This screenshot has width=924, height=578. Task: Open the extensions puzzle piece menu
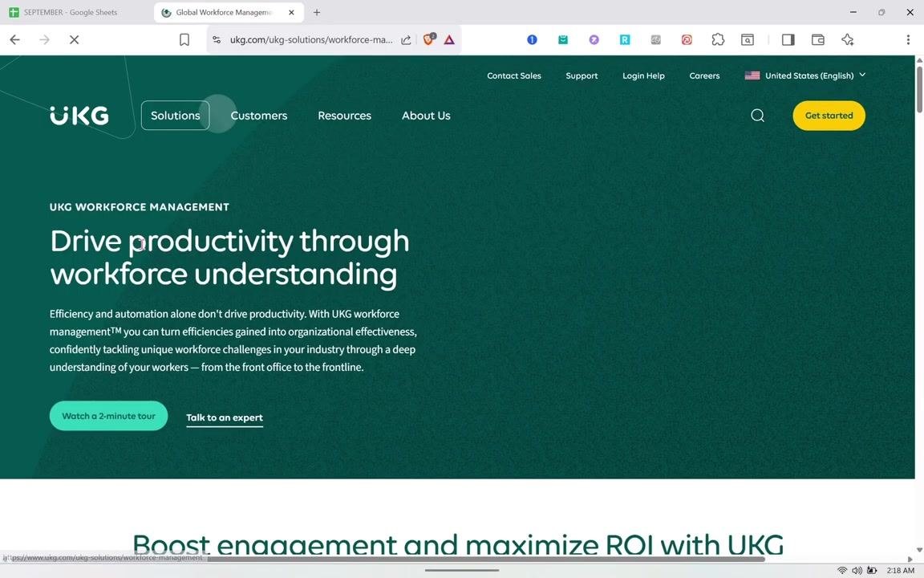coord(718,39)
